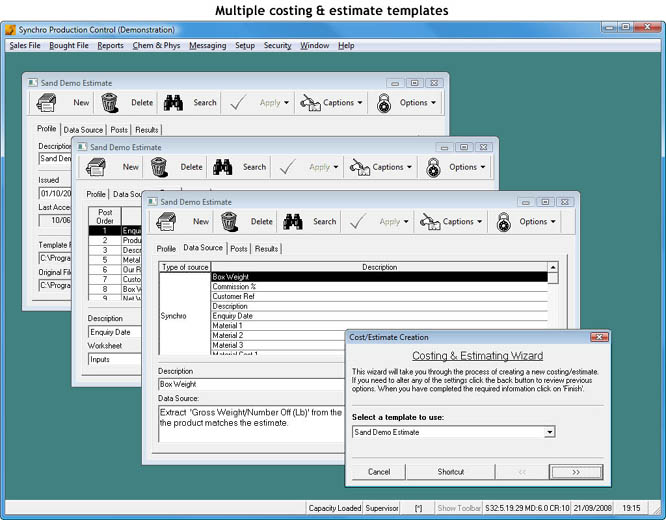Select the 'Customer Ref' row in the data source list
This screenshot has height=520, width=666.
point(379,297)
